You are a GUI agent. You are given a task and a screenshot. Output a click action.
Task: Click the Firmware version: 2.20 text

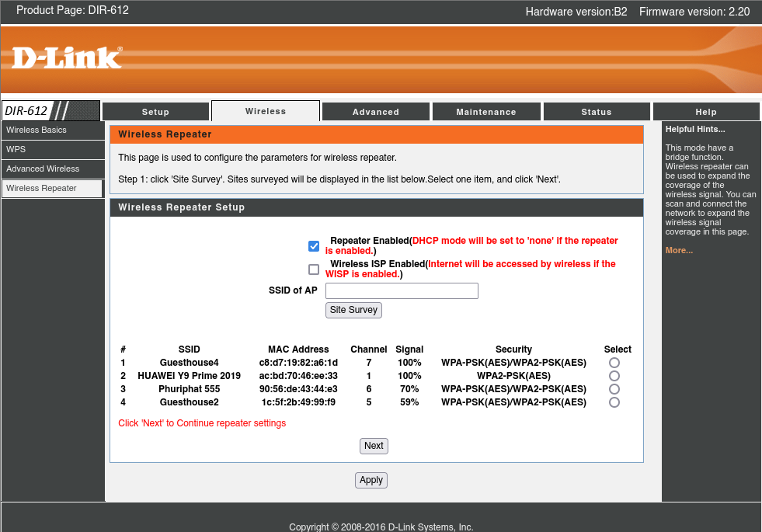coord(694,12)
